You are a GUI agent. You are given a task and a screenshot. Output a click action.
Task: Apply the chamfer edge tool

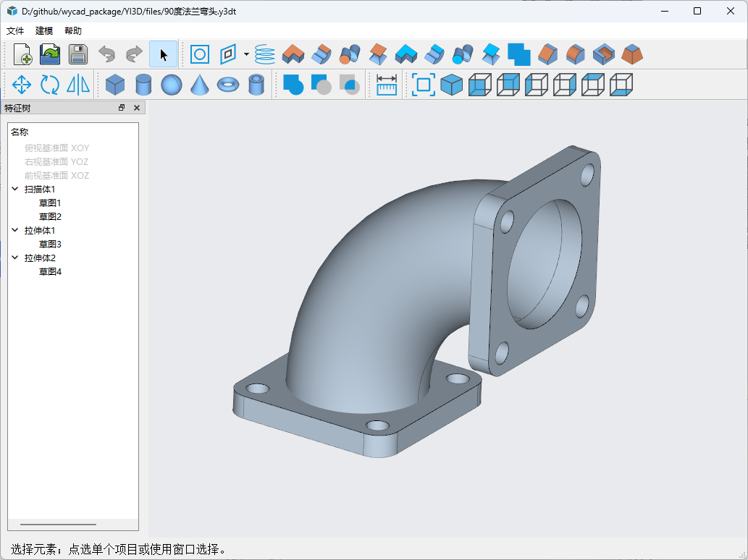coord(547,54)
